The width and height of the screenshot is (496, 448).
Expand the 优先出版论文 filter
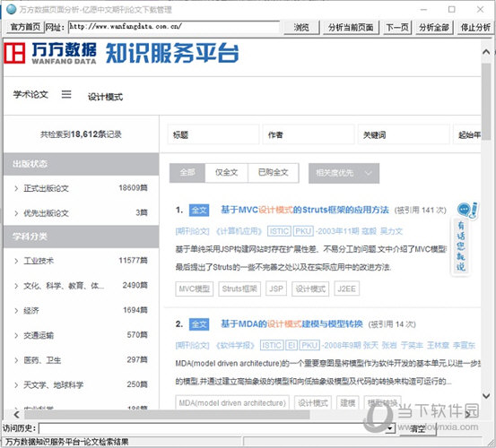16,213
